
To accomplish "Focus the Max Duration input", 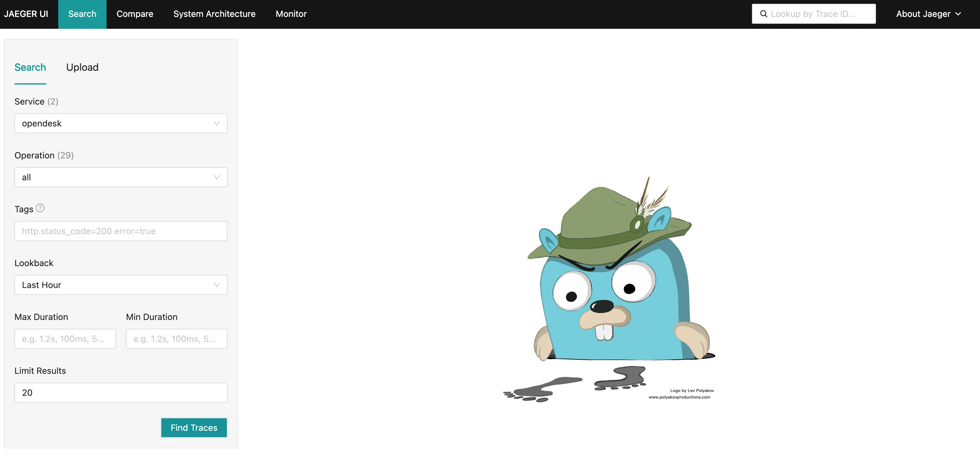I will (65, 339).
